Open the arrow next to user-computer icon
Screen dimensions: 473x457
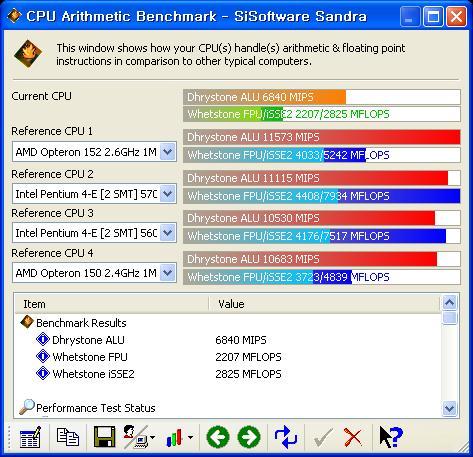[152, 437]
